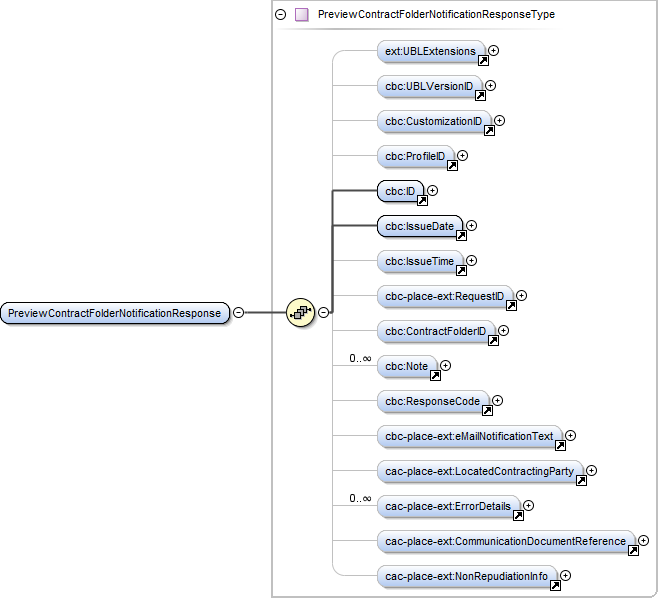Click the purple complex type icon in header
The image size is (659, 599).
click(301, 15)
